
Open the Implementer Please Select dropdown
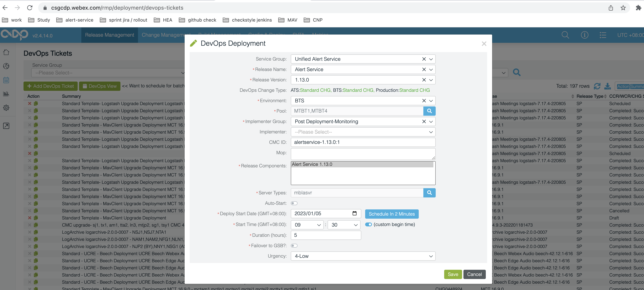pos(363,132)
